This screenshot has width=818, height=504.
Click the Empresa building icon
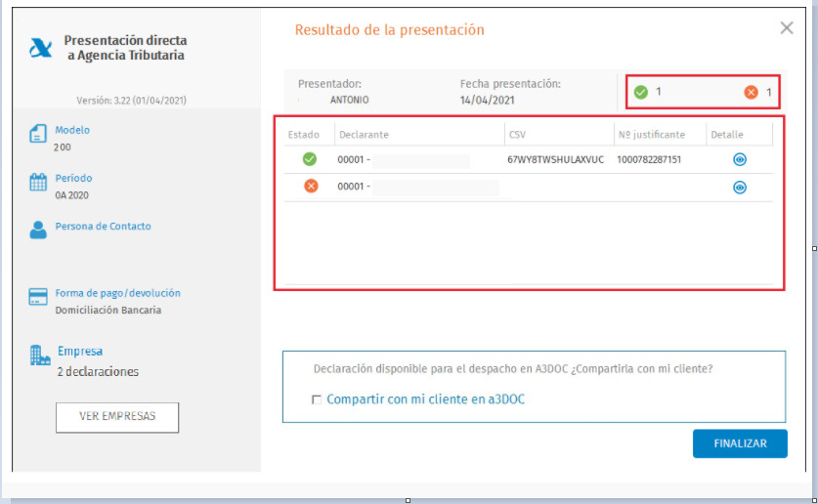tap(40, 356)
